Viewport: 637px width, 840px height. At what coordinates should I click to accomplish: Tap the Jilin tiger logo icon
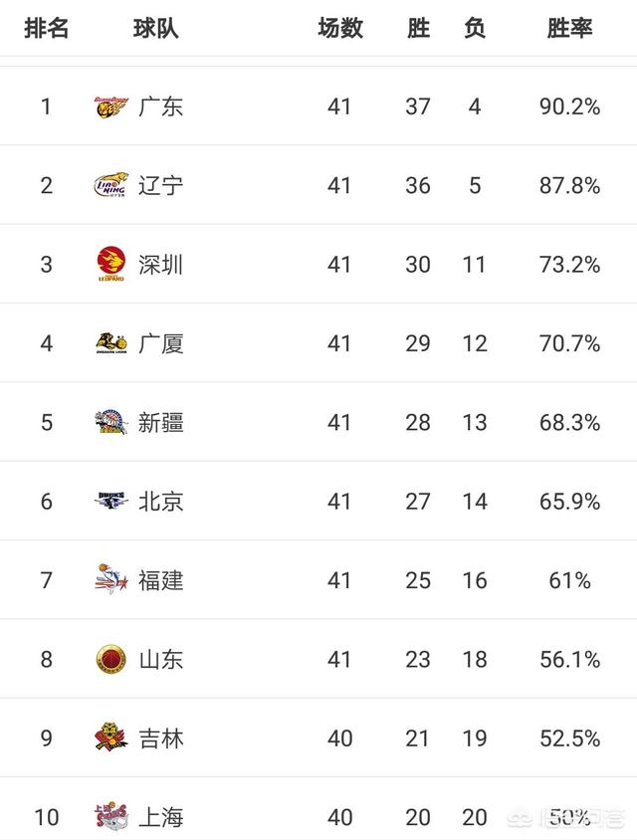(x=111, y=737)
